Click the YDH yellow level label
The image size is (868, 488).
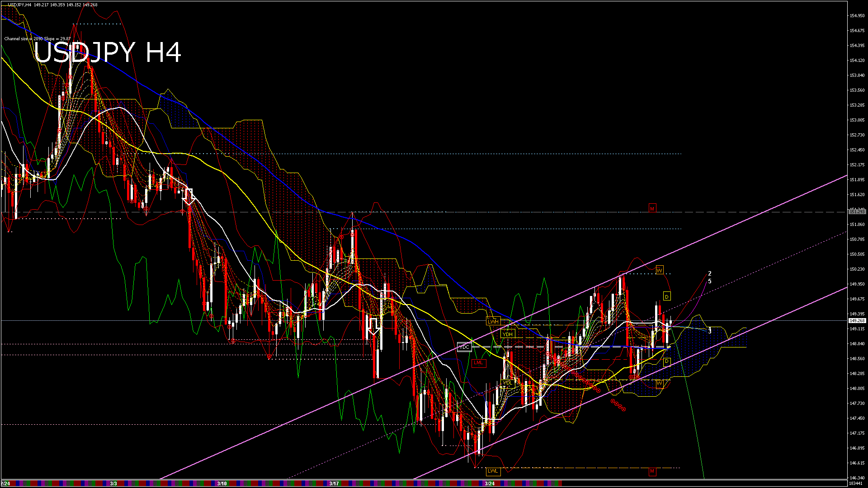pos(508,334)
